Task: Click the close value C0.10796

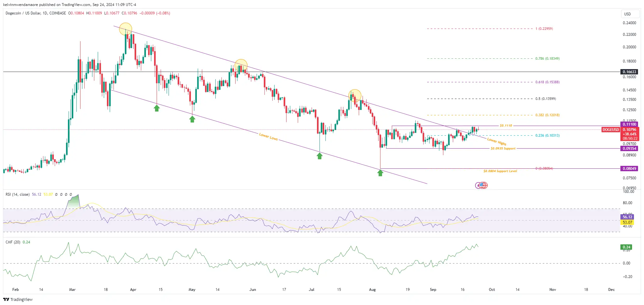Action: 129,13
